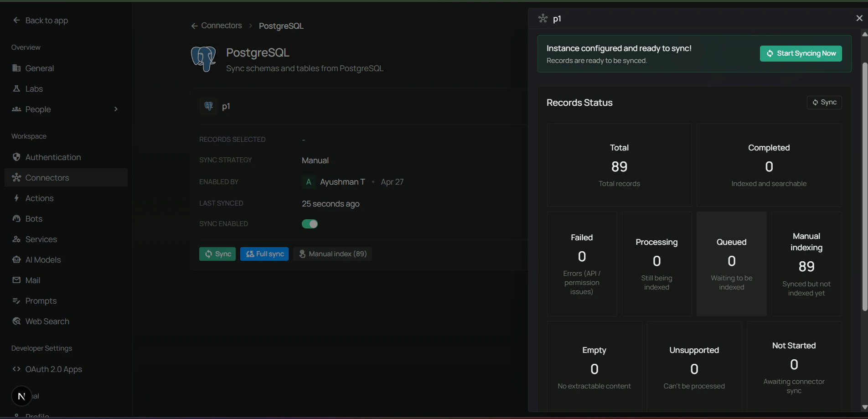Select the Actions menu item
This screenshot has height=419, width=868.
(66, 198)
